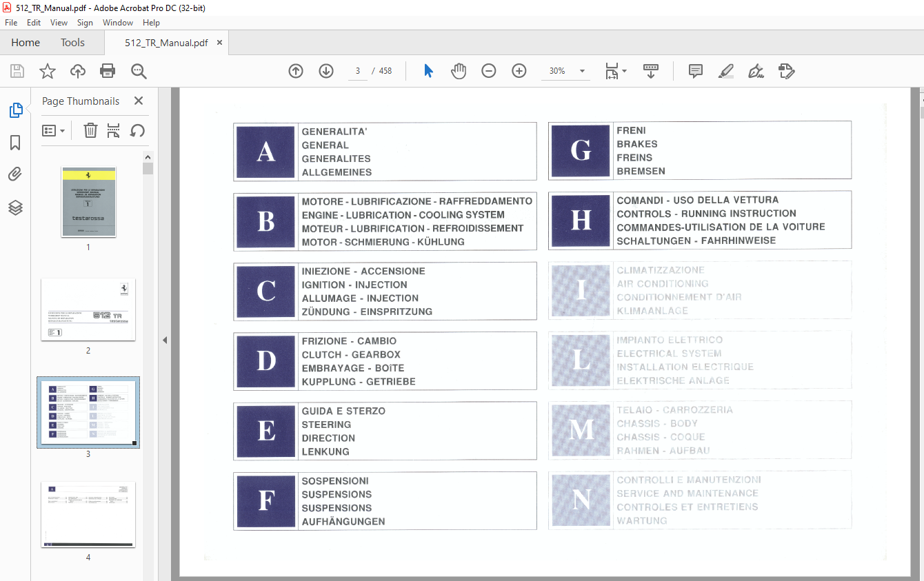Click section A Generalita' index box
924x581 pixels.
point(385,152)
